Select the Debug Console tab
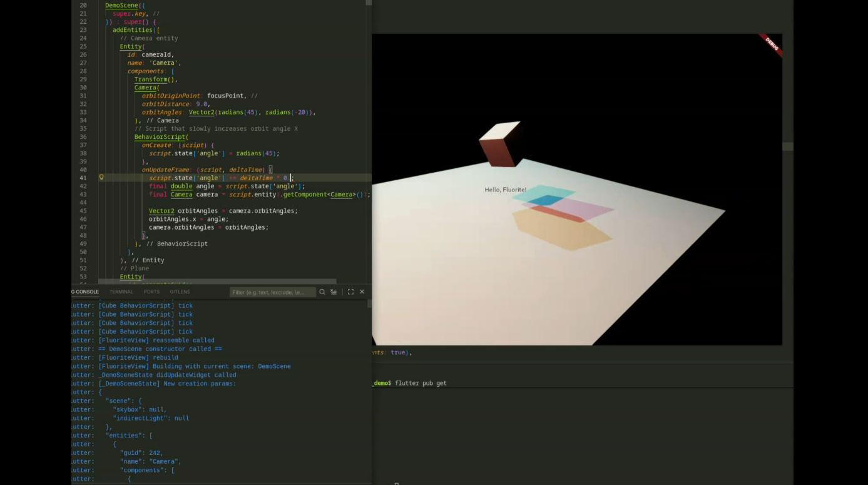 pos(85,292)
